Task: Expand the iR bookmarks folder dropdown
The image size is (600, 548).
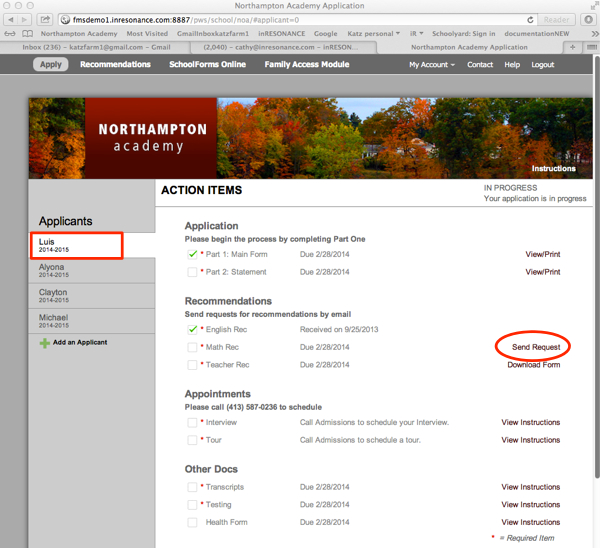Action: point(414,33)
